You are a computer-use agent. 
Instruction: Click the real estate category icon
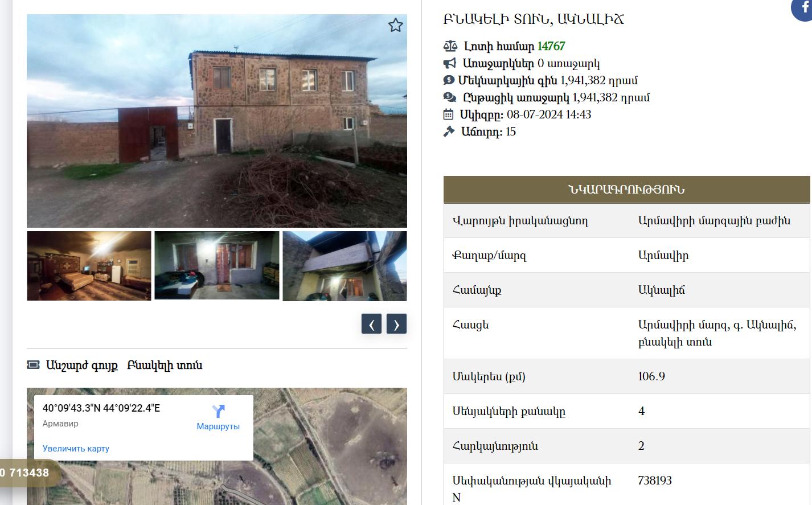tap(33, 365)
